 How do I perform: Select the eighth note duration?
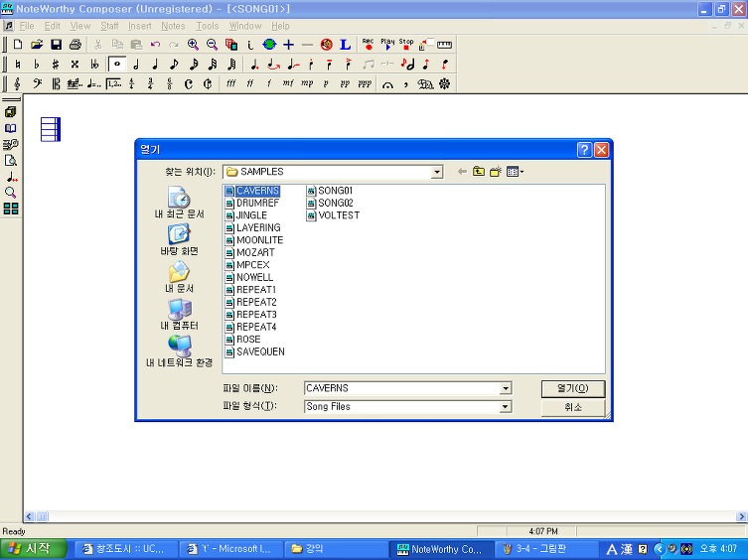coord(174,64)
